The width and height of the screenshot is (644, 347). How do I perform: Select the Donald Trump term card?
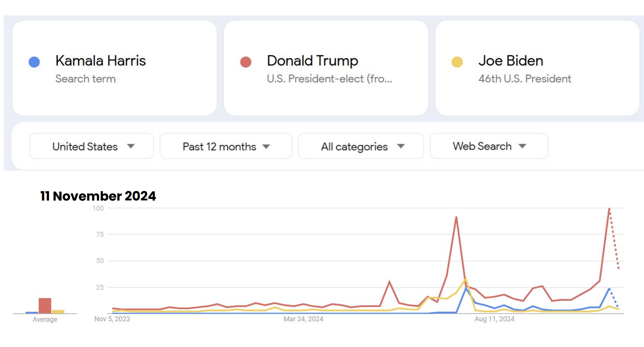(x=326, y=68)
